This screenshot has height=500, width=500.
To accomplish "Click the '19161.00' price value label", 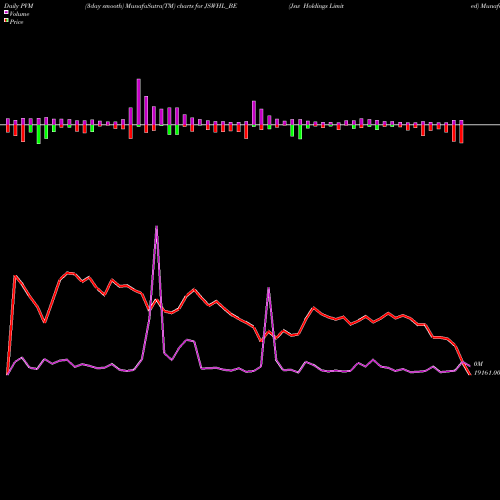I will point(487,373).
